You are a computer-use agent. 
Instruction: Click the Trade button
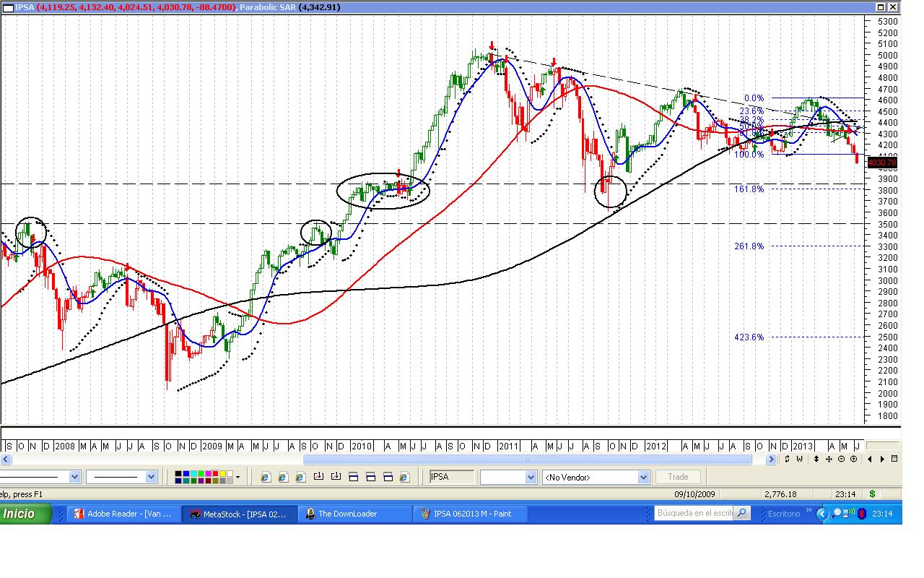(678, 477)
